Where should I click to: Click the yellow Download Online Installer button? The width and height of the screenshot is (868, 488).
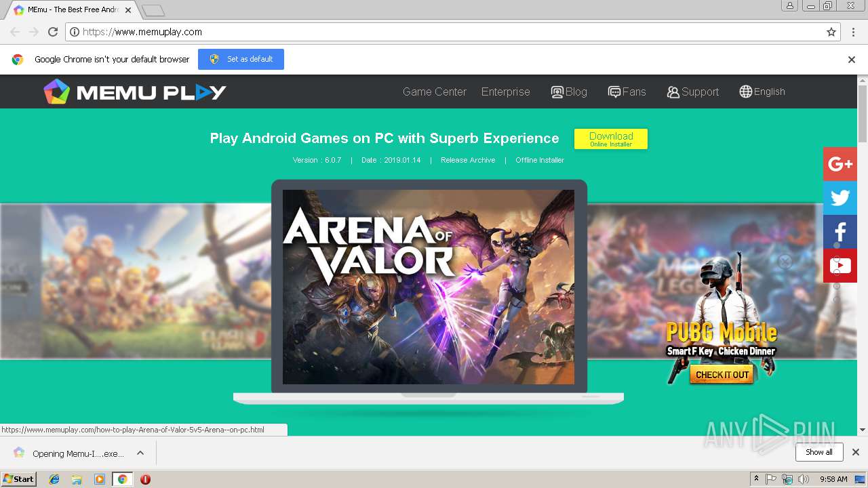[x=611, y=139]
